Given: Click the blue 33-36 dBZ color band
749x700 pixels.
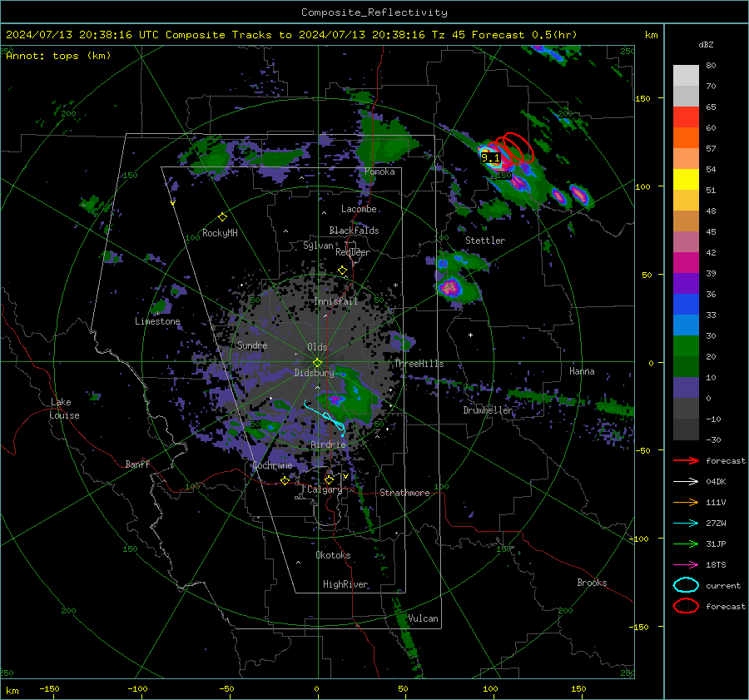Looking at the screenshot, I should pos(686,305).
